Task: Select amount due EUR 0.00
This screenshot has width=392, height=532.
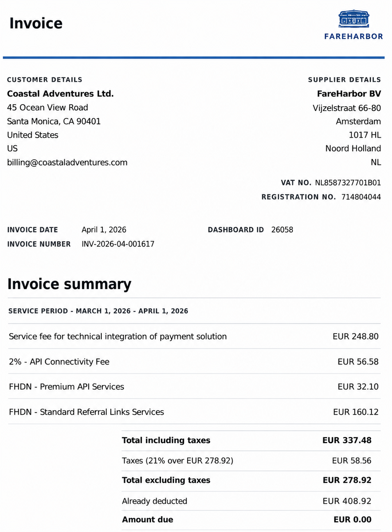Action: coord(352,520)
